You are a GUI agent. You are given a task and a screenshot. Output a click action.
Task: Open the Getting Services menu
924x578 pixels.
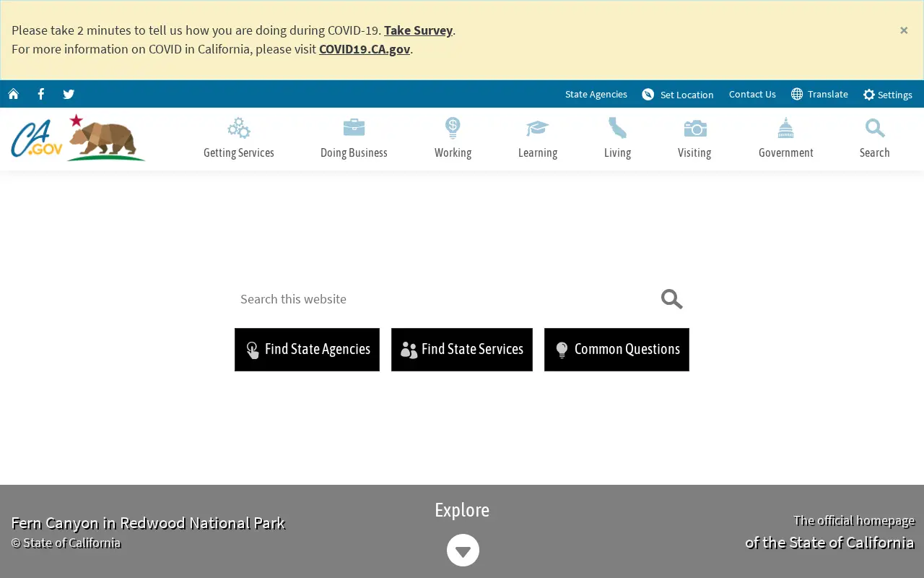tap(239, 139)
